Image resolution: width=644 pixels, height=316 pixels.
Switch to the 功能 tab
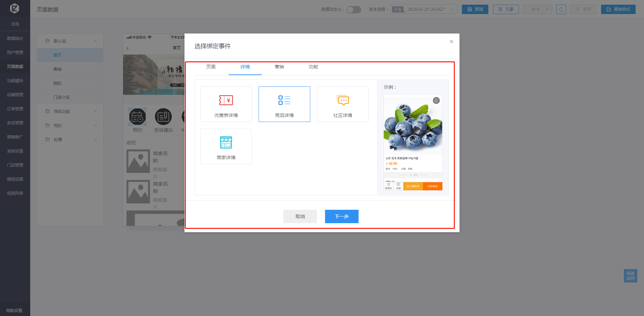coord(313,67)
